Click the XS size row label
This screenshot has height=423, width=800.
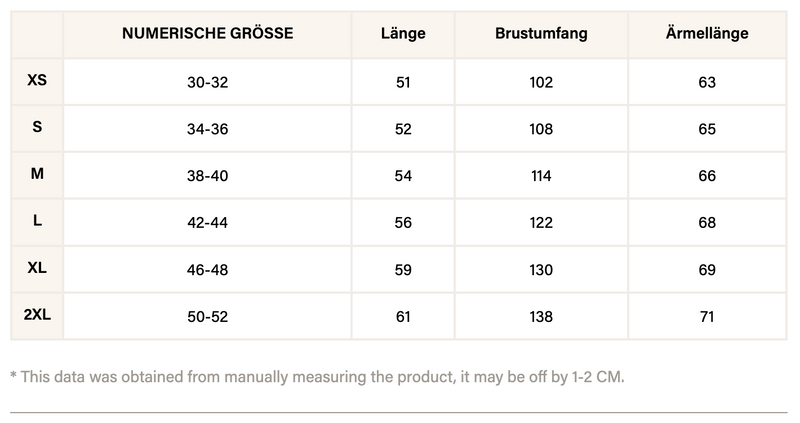point(37,79)
